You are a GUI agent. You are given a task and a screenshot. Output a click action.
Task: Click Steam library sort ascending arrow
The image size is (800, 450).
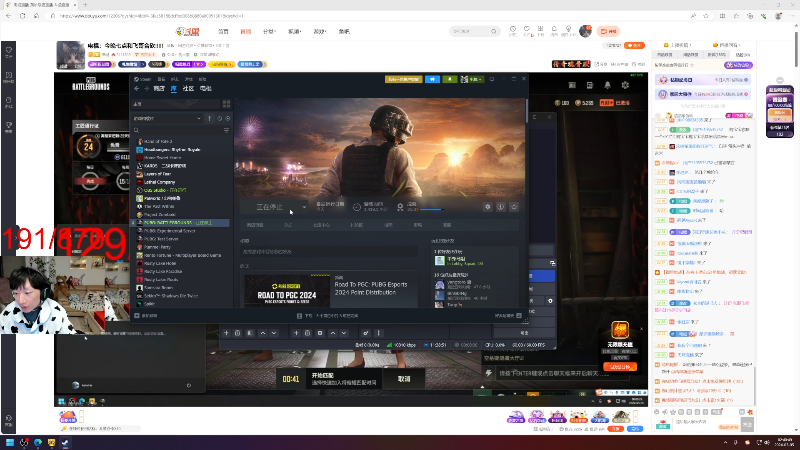[x=209, y=118]
